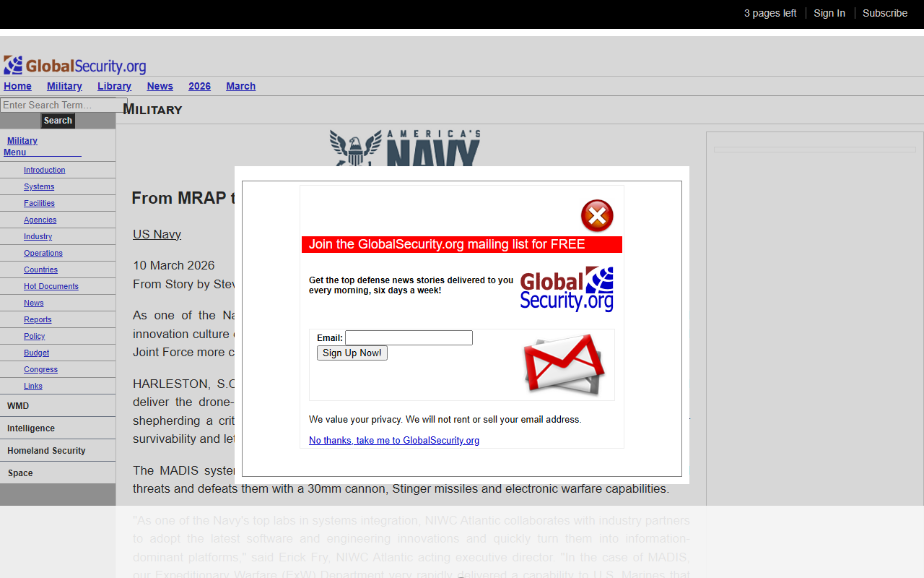Click the red mail envelope icon
Viewport: 924px width, 578px height.
pos(564,364)
